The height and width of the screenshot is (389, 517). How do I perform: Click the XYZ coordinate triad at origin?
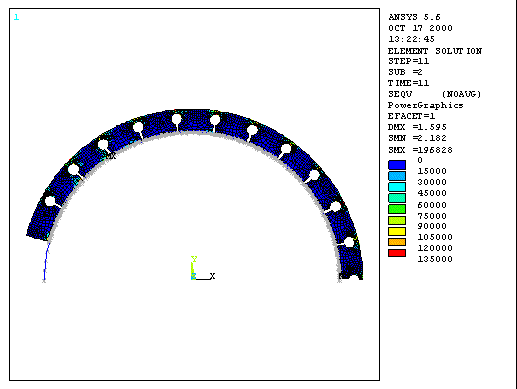[203, 268]
